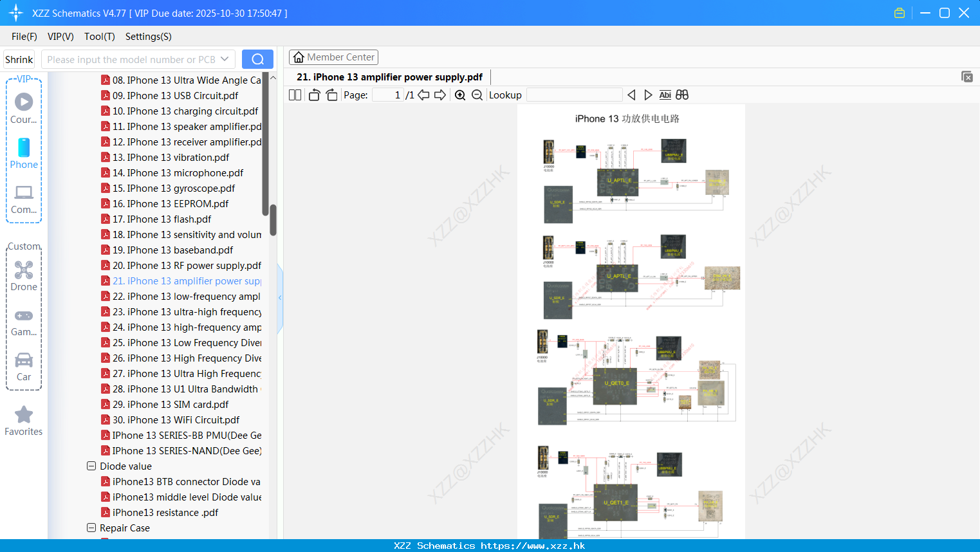Open 08. IPhone 13 Ultra Wide Angle file

(x=181, y=80)
